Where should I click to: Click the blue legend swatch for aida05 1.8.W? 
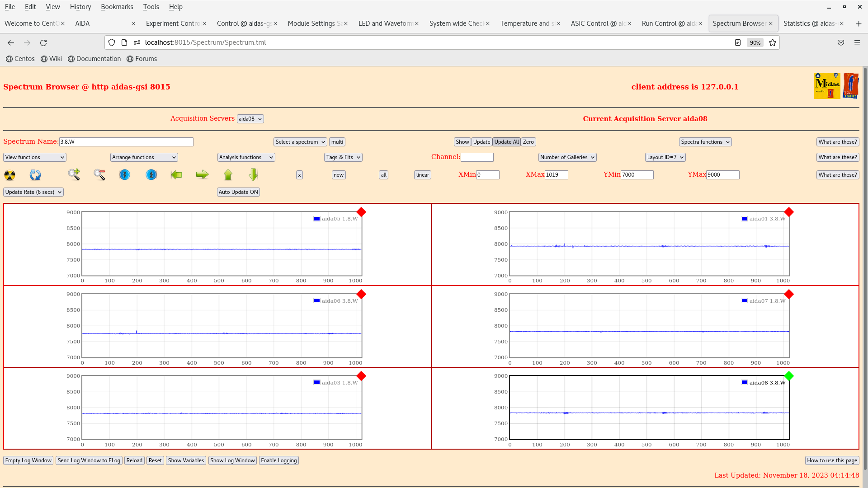[x=317, y=219]
